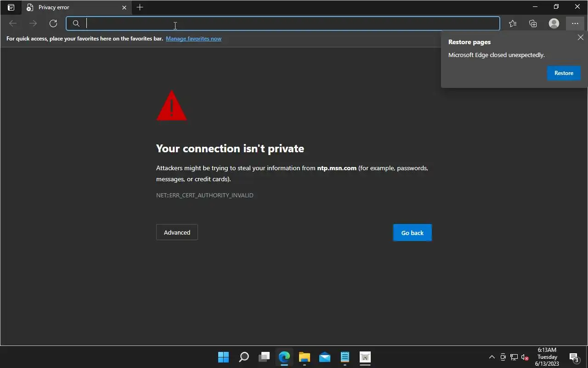Screen dimensions: 588x368
Task: Open Settings and more ellipsis menu
Action: 575,23
